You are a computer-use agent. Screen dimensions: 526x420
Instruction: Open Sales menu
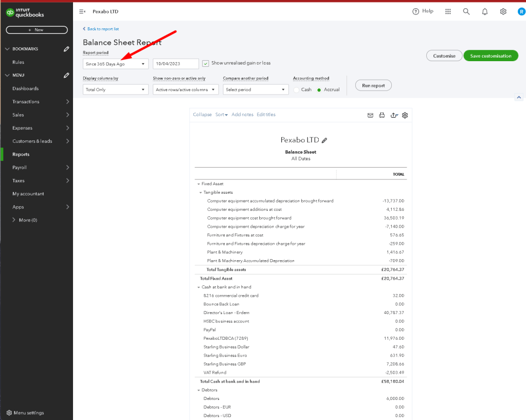pos(37,115)
